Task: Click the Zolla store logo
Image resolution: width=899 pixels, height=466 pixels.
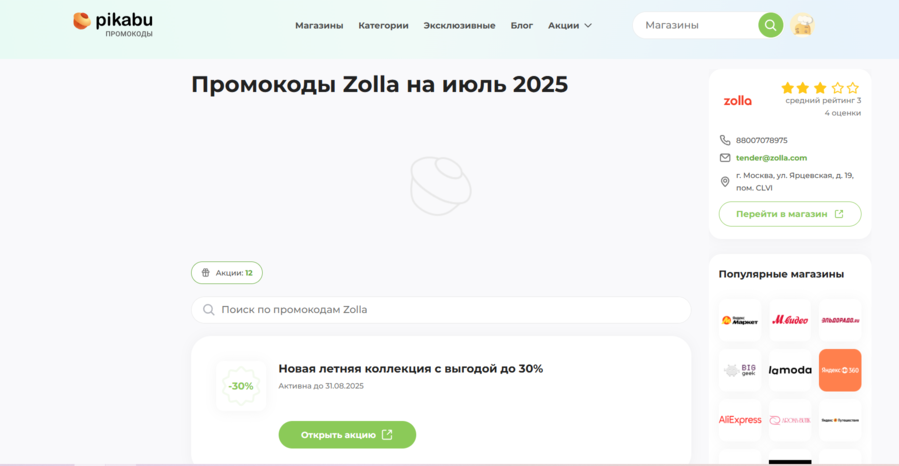Action: [737, 101]
